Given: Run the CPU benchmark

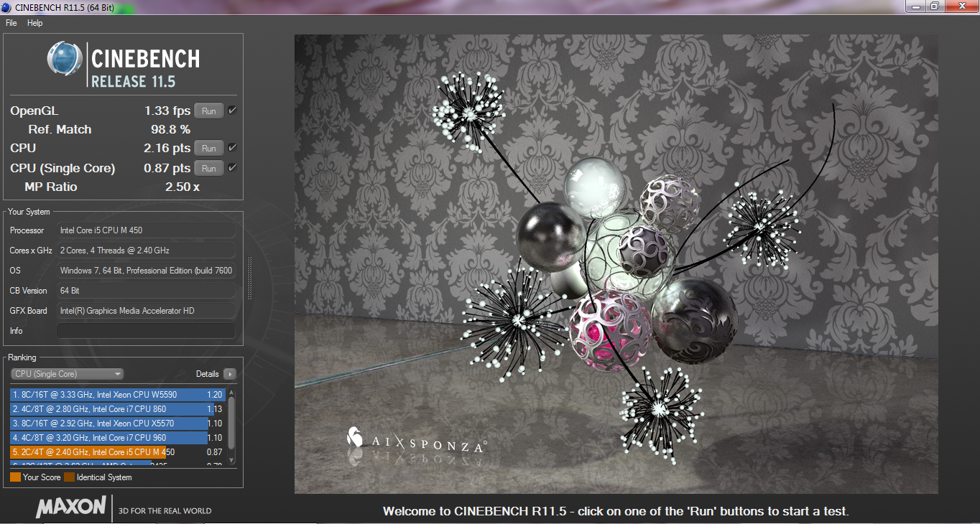Looking at the screenshot, I should tap(208, 149).
